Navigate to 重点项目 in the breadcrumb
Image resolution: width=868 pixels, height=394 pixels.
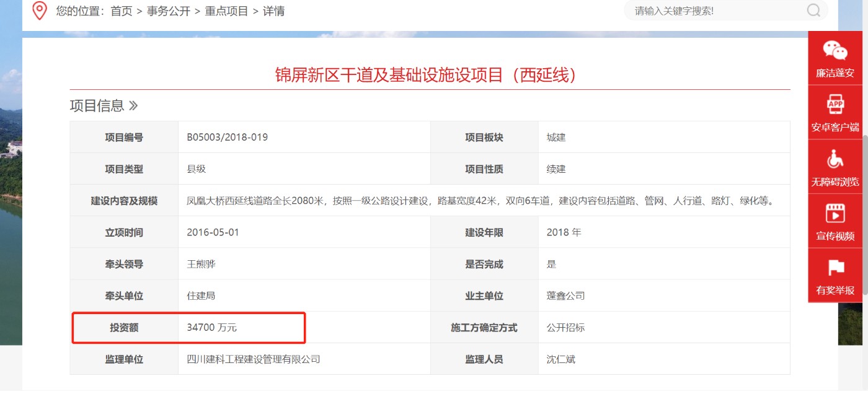pyautogui.click(x=226, y=11)
